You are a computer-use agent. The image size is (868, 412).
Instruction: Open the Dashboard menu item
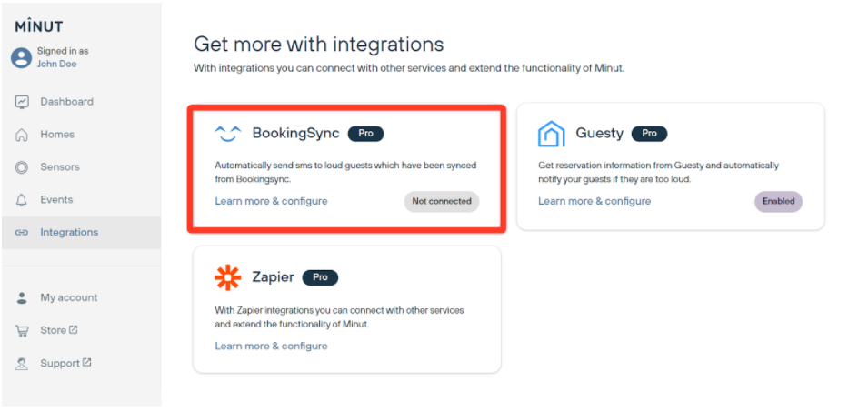(66, 102)
